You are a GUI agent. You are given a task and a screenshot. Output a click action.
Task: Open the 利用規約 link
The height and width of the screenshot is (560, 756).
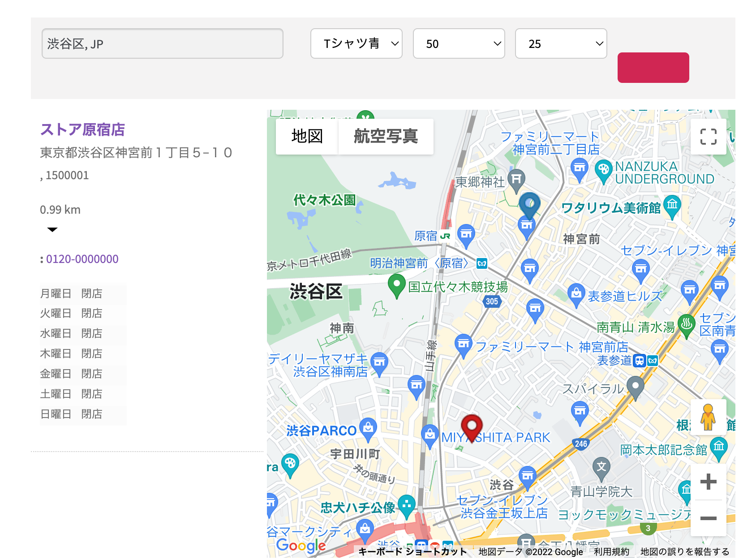(x=611, y=551)
